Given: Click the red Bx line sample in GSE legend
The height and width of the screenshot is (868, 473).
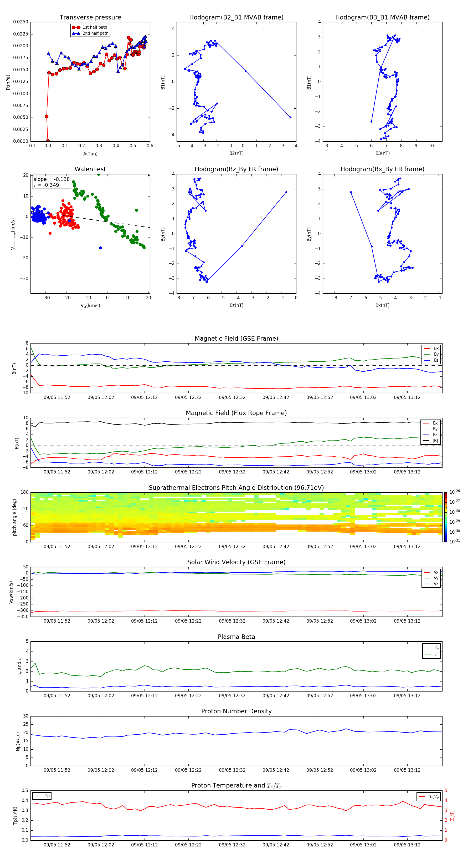Looking at the screenshot, I should 427,349.
